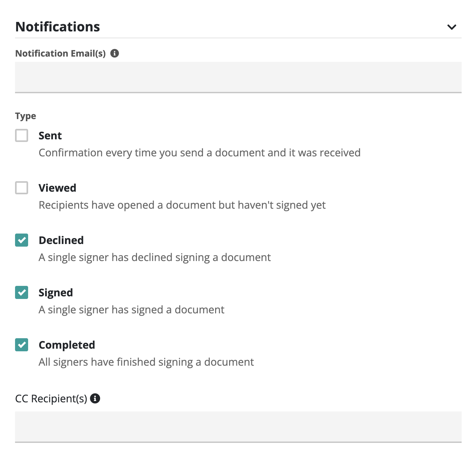The width and height of the screenshot is (476, 454).
Task: Collapse the Notifications section using the chevron
Action: pos(451,27)
